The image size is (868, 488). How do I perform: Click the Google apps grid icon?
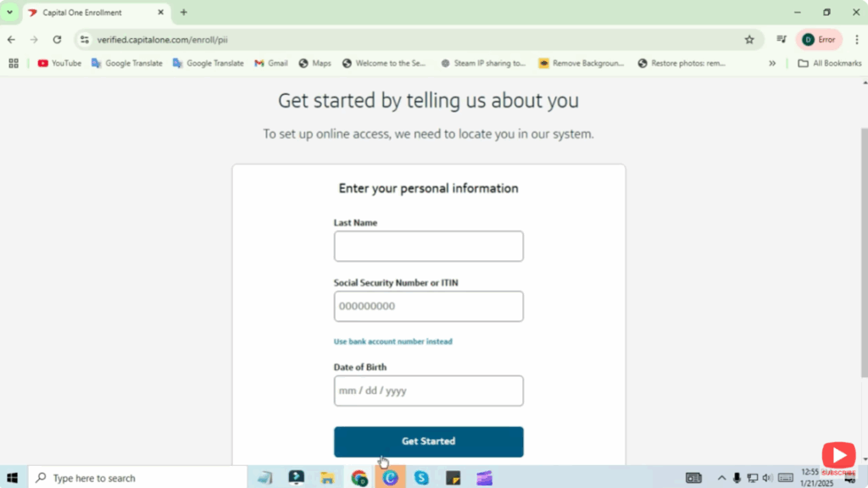14,63
